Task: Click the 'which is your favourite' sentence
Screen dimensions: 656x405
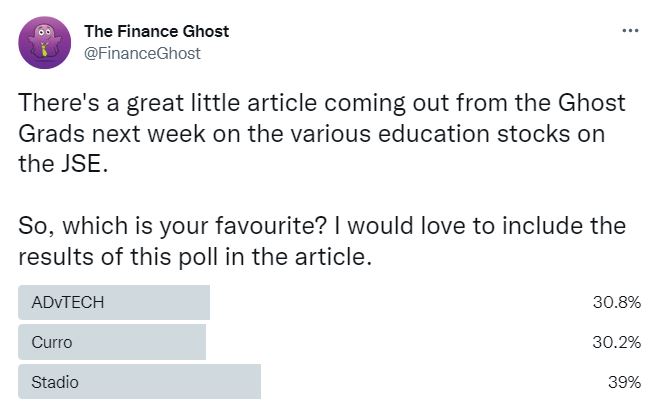Action: [172, 226]
